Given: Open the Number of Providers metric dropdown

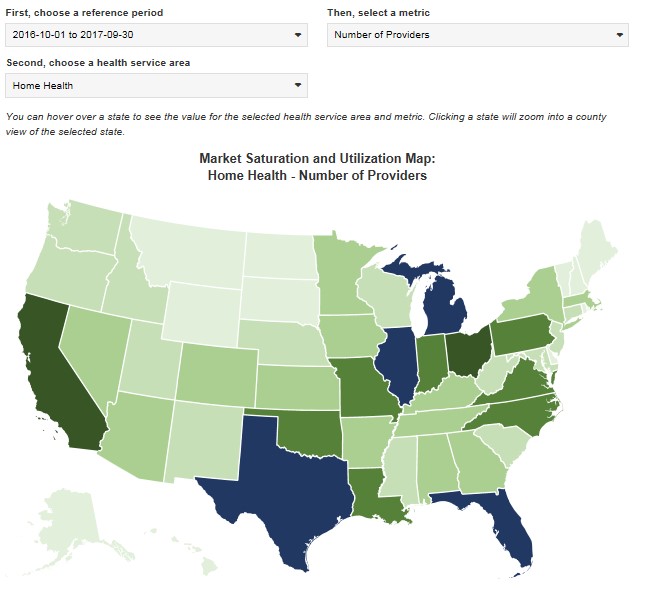Looking at the screenshot, I should [x=478, y=36].
